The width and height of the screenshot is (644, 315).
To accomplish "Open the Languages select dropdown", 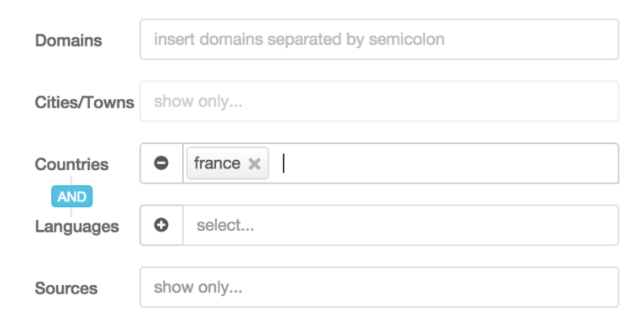I will click(x=400, y=226).
